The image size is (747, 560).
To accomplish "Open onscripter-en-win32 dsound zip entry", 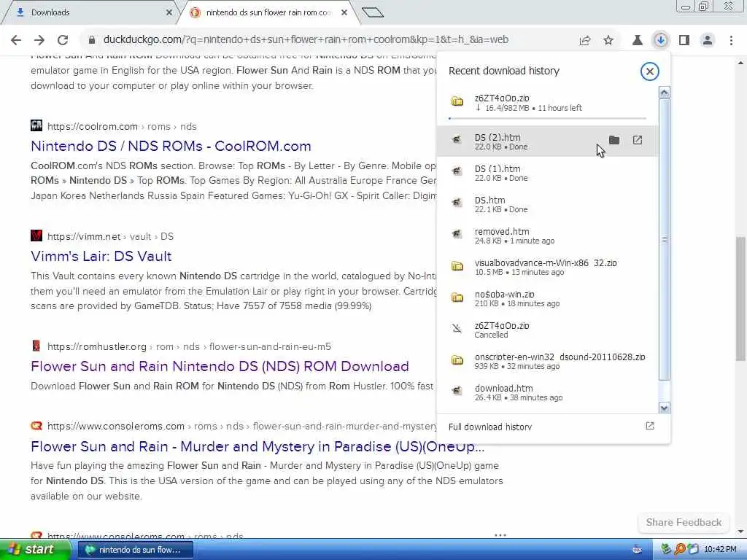I will (x=547, y=361).
